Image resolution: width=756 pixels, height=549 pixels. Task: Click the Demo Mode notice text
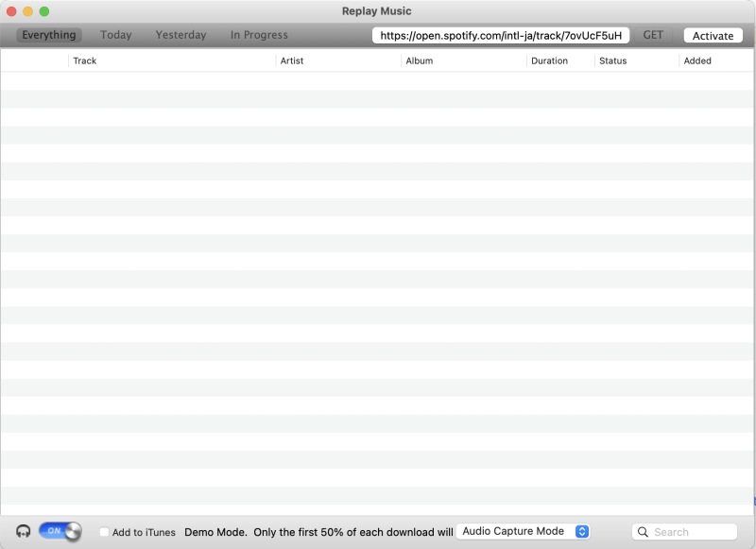click(318, 532)
